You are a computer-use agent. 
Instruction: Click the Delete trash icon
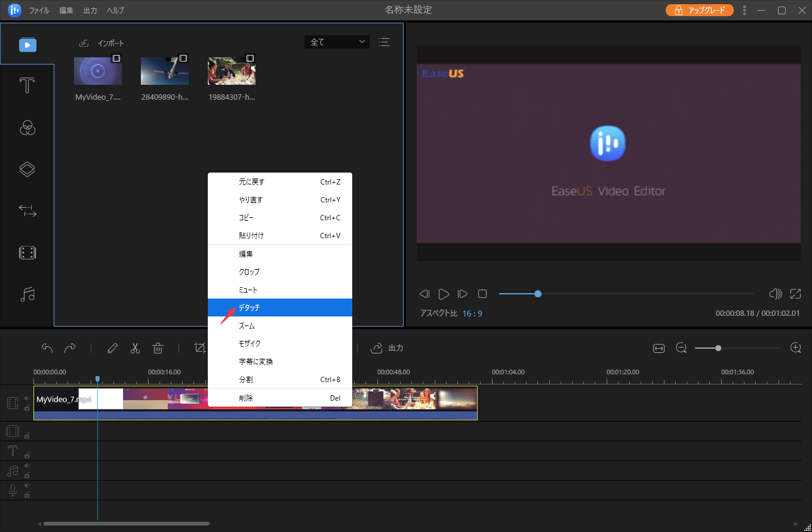point(158,348)
